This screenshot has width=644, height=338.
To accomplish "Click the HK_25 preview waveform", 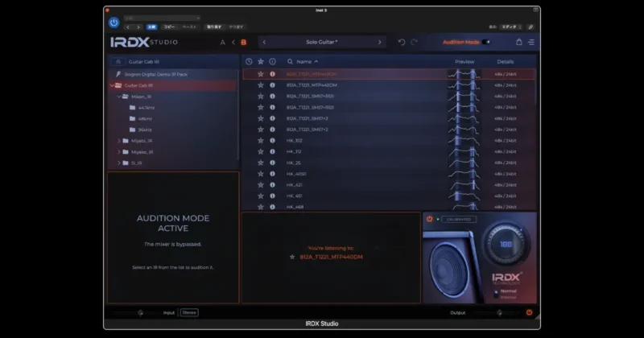I will tap(464, 163).
